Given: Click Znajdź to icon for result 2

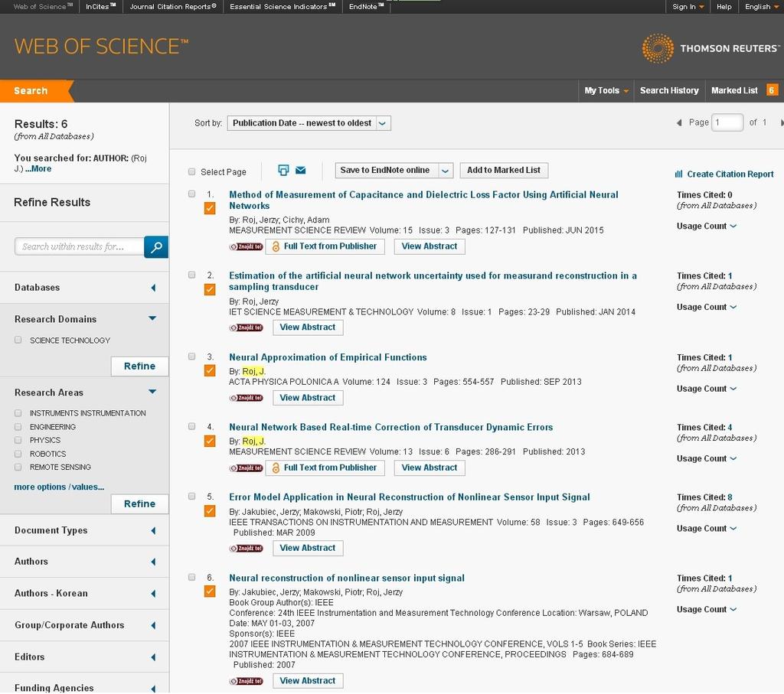Looking at the screenshot, I should 246,327.
